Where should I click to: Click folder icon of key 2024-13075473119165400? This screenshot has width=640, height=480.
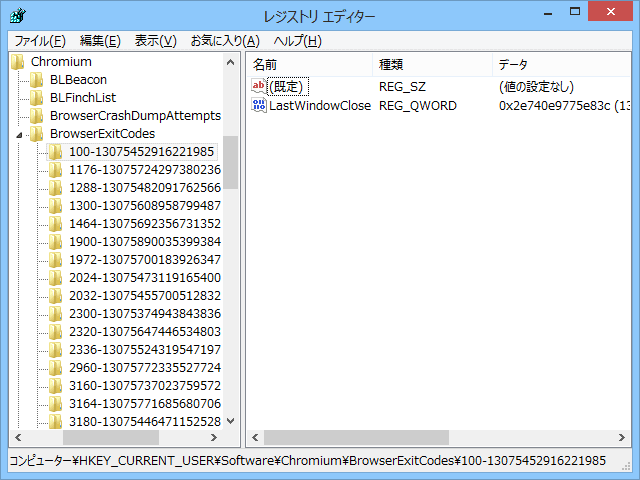pos(56,278)
